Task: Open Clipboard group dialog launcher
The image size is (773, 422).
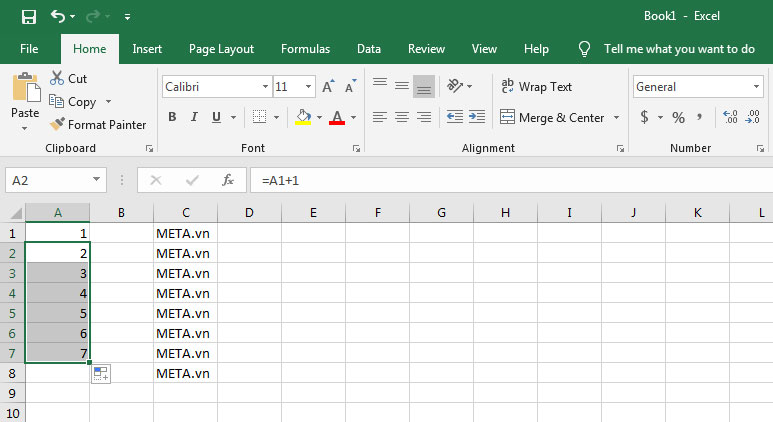Action: pos(149,148)
